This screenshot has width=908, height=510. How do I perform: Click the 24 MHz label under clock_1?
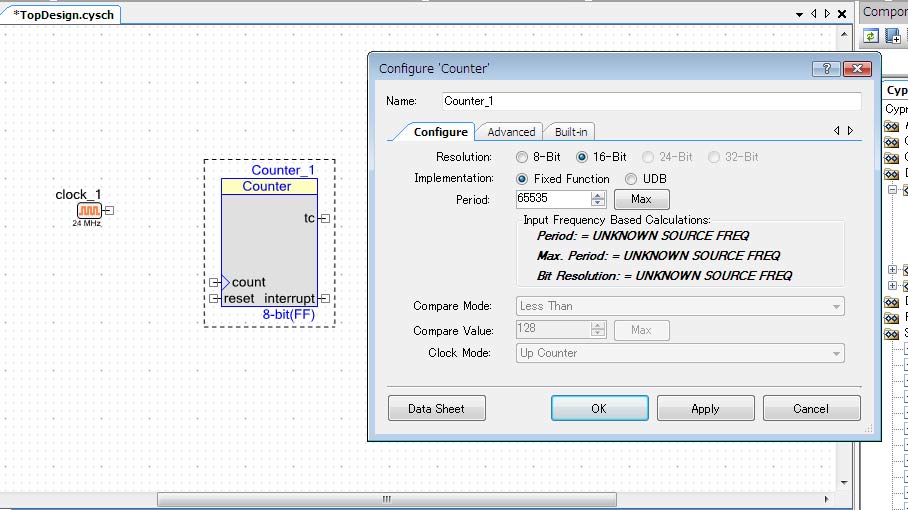87,223
